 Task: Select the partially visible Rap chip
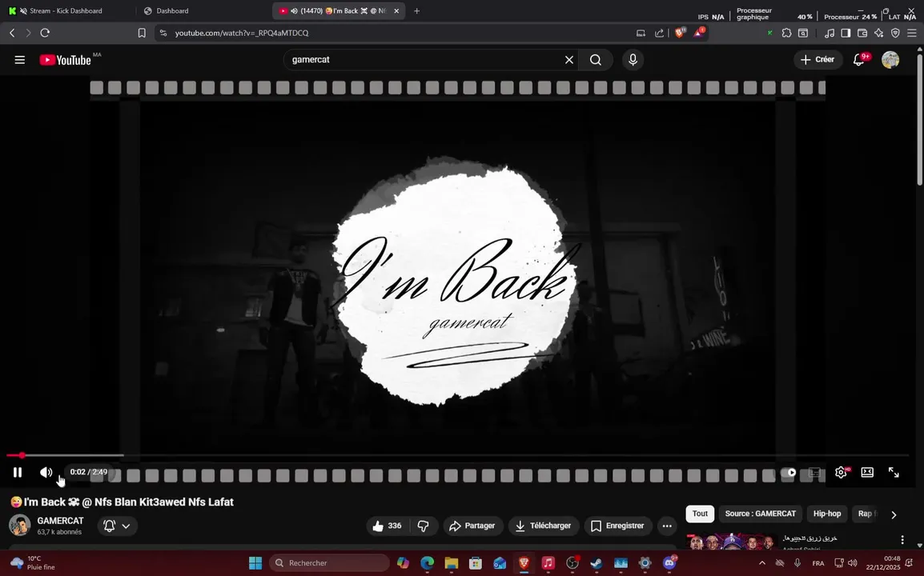(x=866, y=514)
